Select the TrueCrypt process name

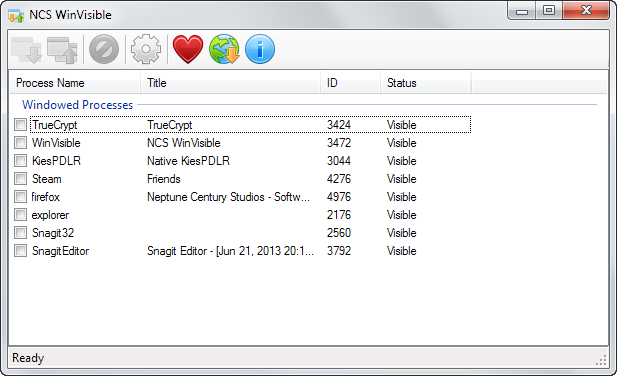[55, 125]
